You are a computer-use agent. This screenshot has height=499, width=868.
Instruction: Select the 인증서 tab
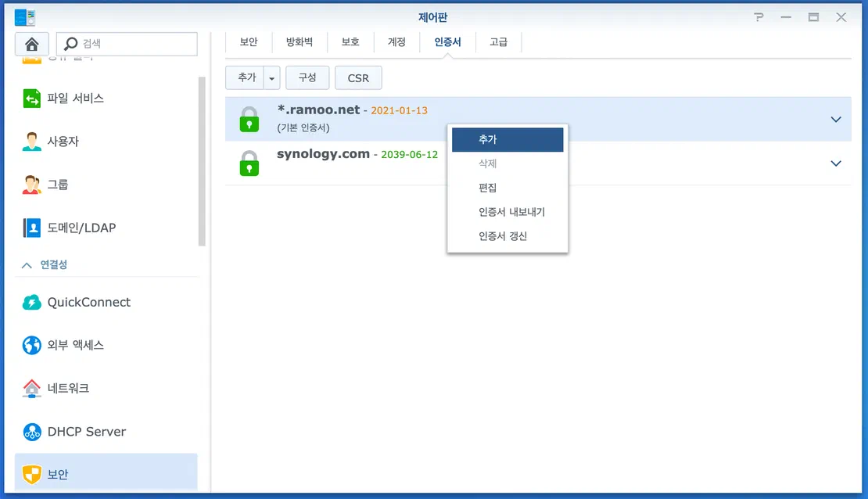click(447, 42)
